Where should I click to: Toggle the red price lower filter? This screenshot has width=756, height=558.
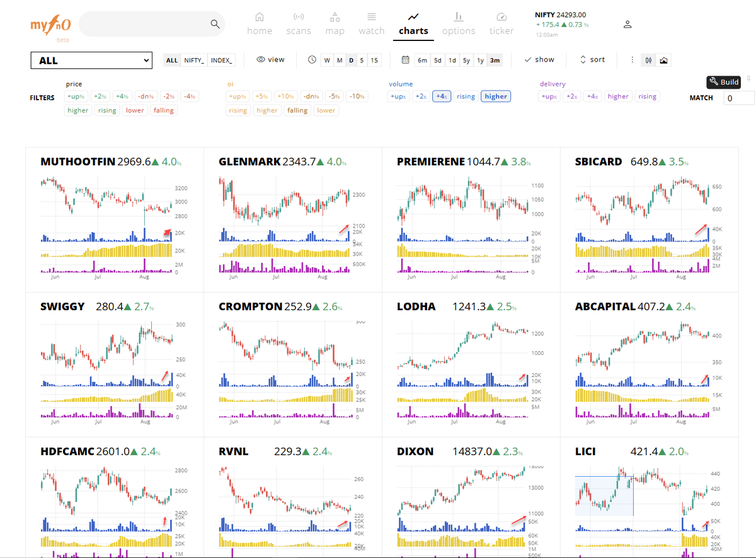coord(135,110)
